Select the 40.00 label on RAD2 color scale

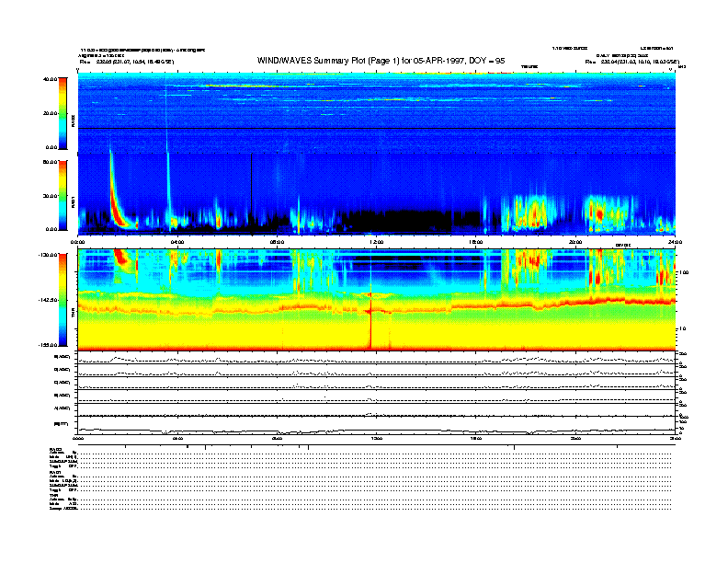point(50,79)
